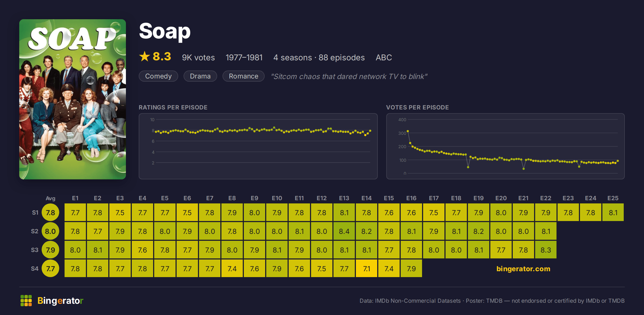Click first point on votes per episode chart
Screen dimensions: 644x315
408,131
